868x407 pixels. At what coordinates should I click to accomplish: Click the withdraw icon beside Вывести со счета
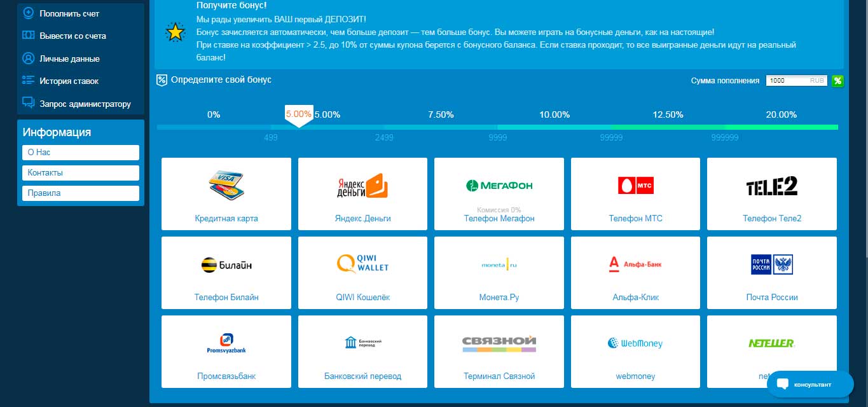(x=28, y=36)
